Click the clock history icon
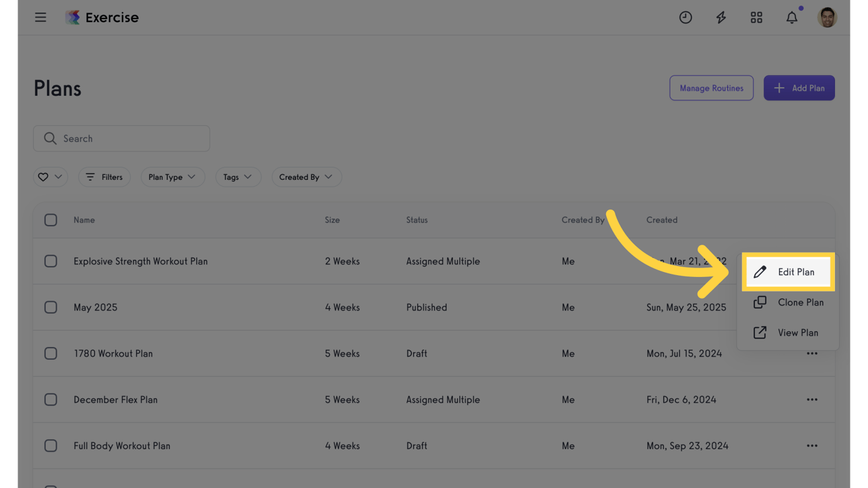868x488 pixels. click(685, 18)
